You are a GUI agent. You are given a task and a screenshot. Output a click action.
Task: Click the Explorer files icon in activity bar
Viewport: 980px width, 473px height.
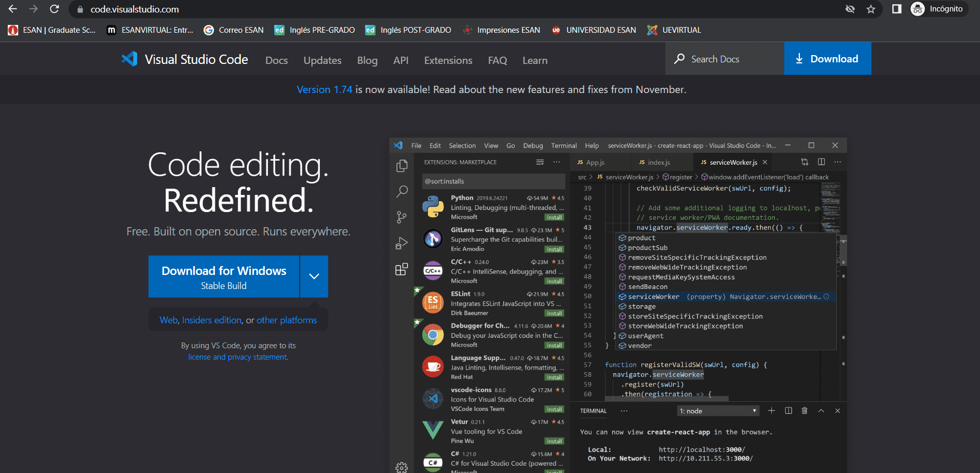401,166
